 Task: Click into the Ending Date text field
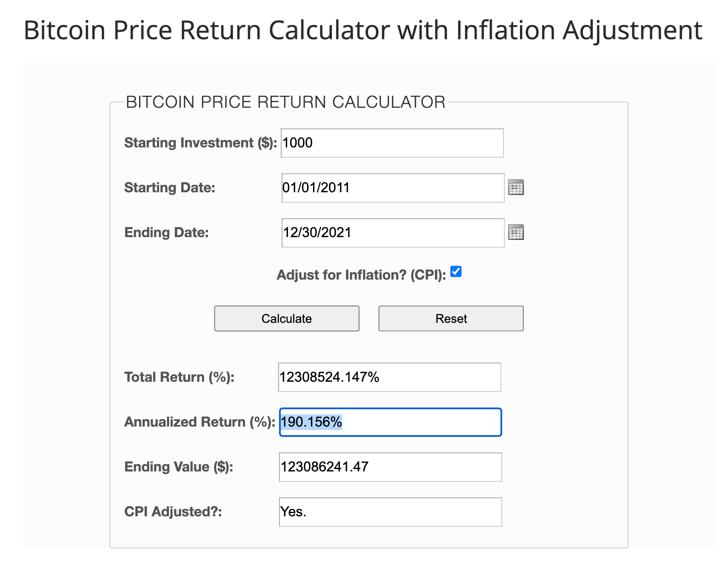coord(392,233)
